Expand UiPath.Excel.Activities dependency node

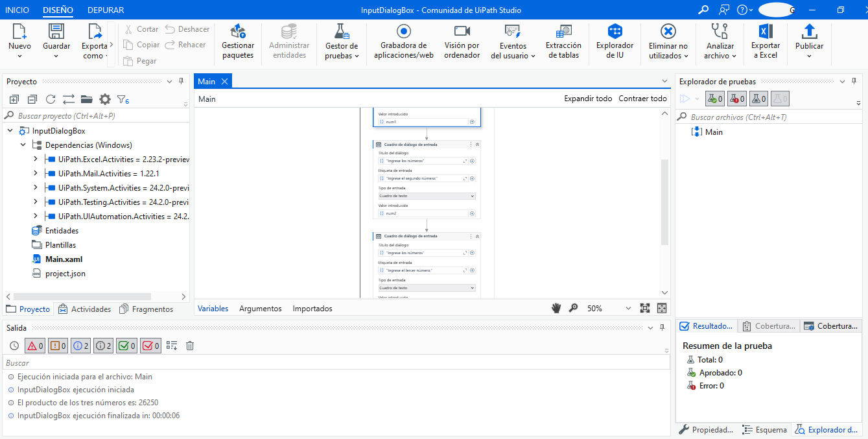click(x=36, y=159)
